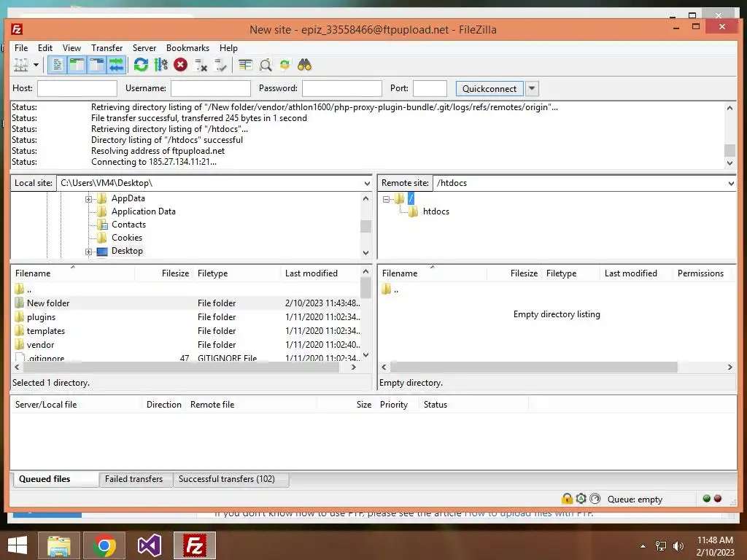
Task: Open the directory listing filters dialog
Action: click(245, 65)
